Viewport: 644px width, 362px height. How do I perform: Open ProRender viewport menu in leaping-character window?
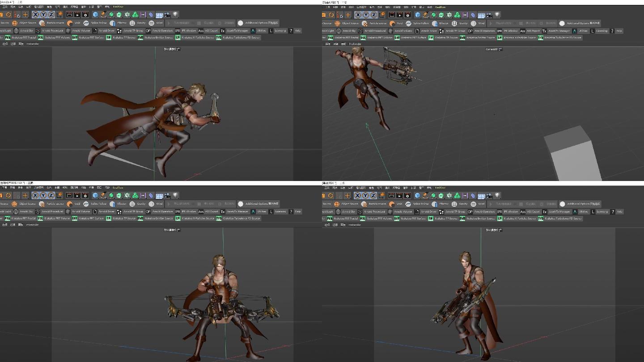click(33, 44)
